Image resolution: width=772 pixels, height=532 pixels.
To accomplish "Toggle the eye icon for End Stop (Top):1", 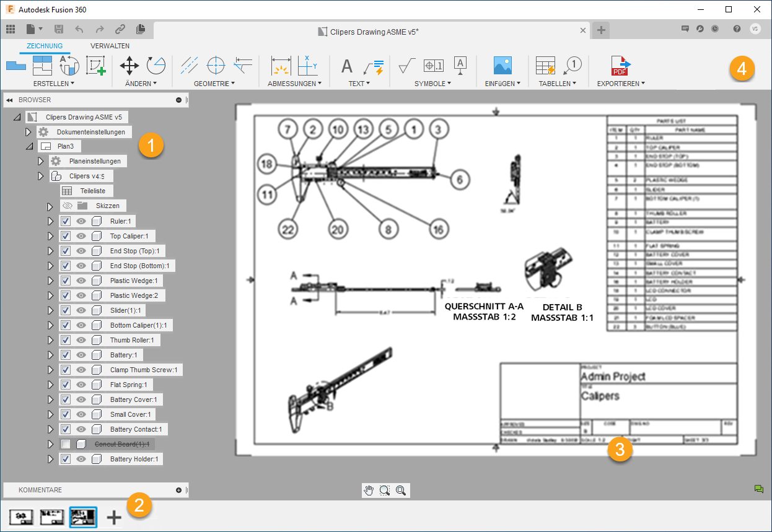I will click(x=81, y=251).
